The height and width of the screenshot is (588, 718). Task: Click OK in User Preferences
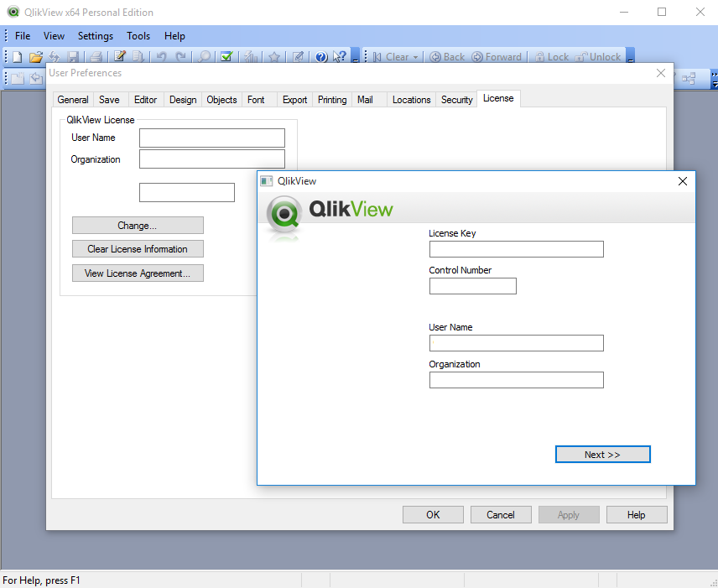pyautogui.click(x=433, y=515)
